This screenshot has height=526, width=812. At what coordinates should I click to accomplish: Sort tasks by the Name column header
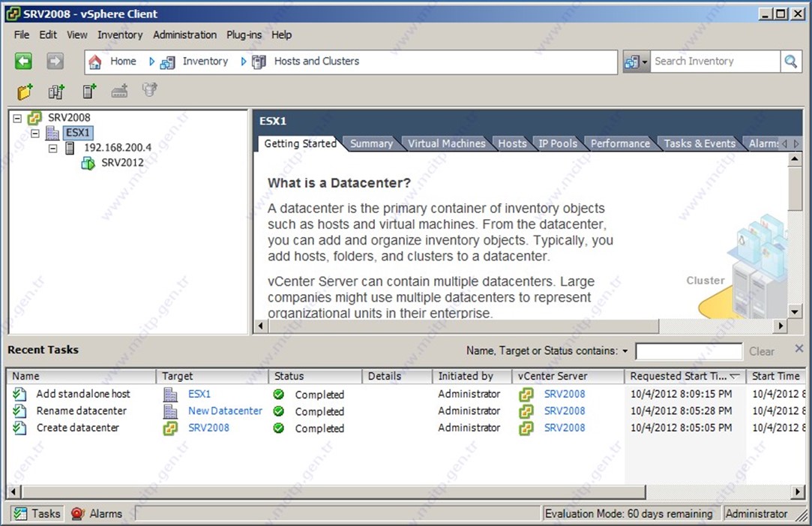81,376
